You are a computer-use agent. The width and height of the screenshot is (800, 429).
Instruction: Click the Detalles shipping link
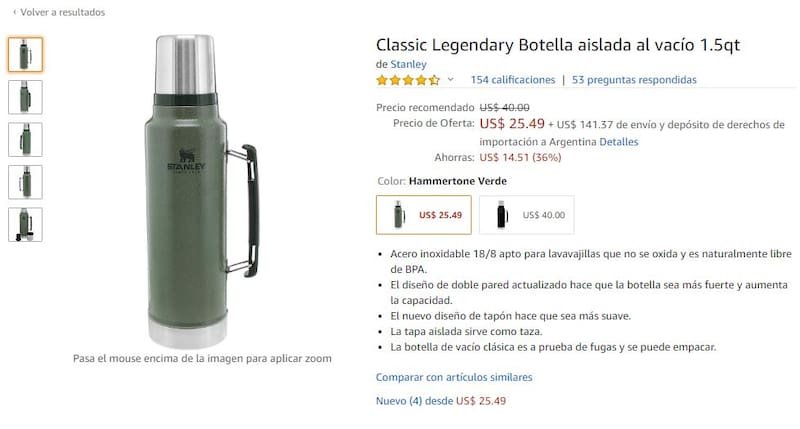pos(618,142)
